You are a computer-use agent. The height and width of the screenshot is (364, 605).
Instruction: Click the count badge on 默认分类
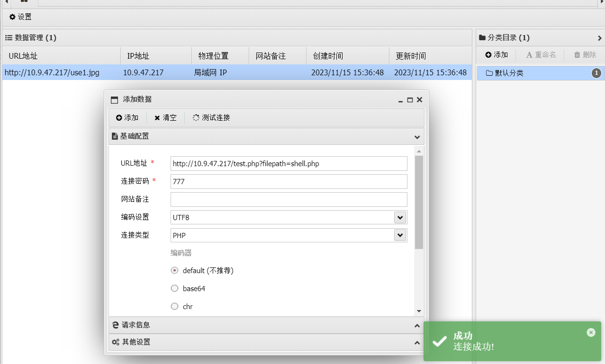coord(596,73)
